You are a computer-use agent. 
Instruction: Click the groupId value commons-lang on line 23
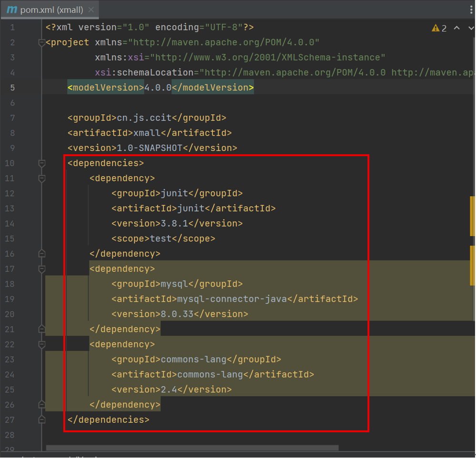(193, 359)
